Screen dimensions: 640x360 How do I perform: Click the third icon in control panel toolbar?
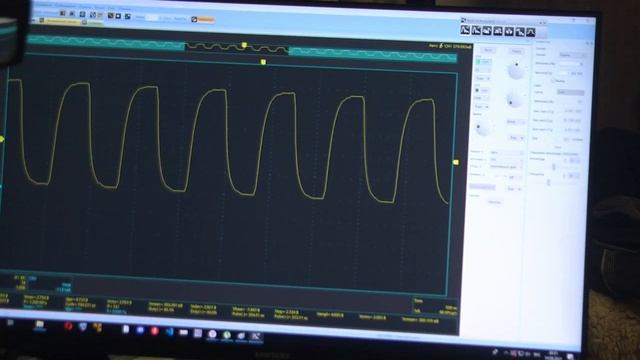click(487, 31)
